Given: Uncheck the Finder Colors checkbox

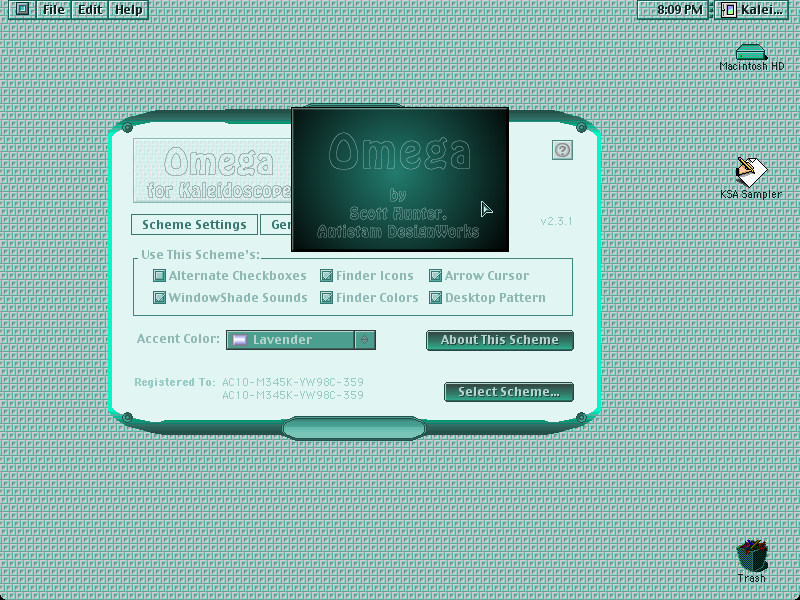Looking at the screenshot, I should (327, 297).
